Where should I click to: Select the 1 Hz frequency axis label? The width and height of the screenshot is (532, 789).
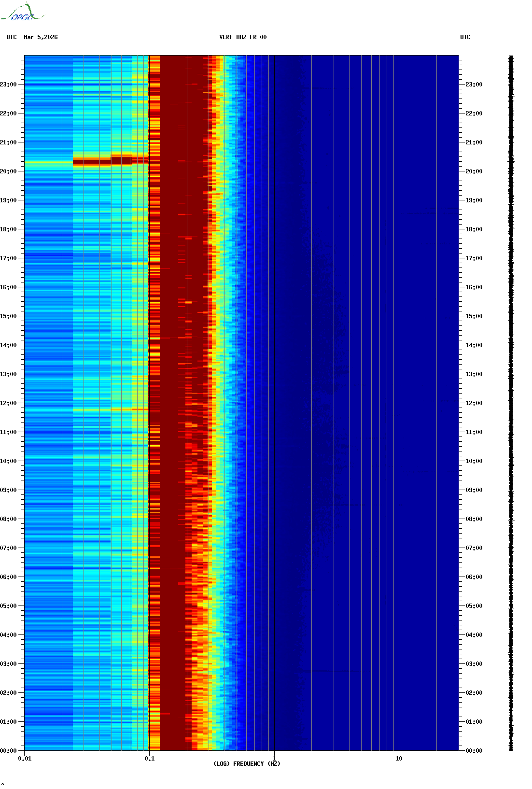click(274, 759)
